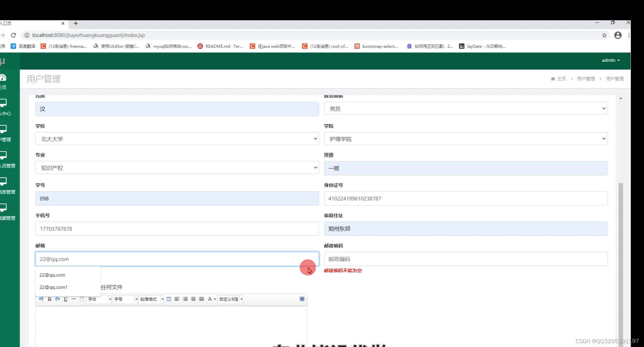Open the 专业 dropdown showing 知识产权

point(177,168)
